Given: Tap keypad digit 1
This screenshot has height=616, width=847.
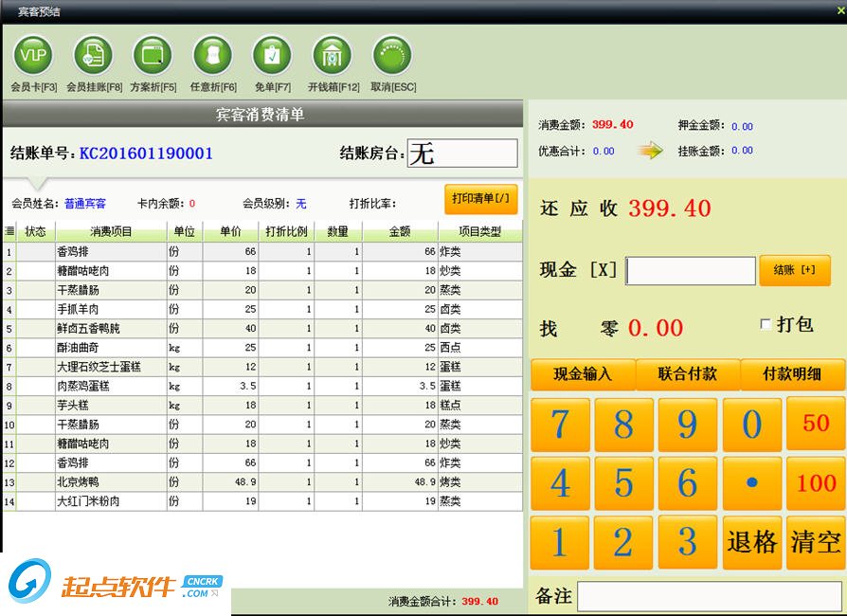Looking at the screenshot, I should click(x=560, y=542).
